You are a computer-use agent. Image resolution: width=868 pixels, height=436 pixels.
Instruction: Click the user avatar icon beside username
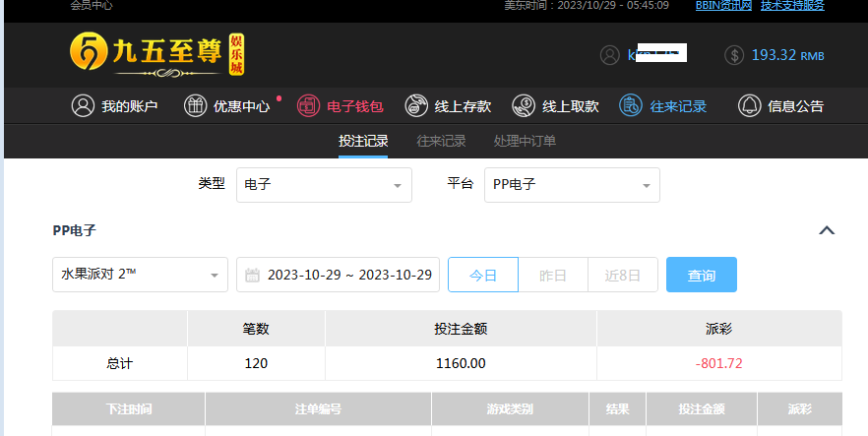pos(609,55)
